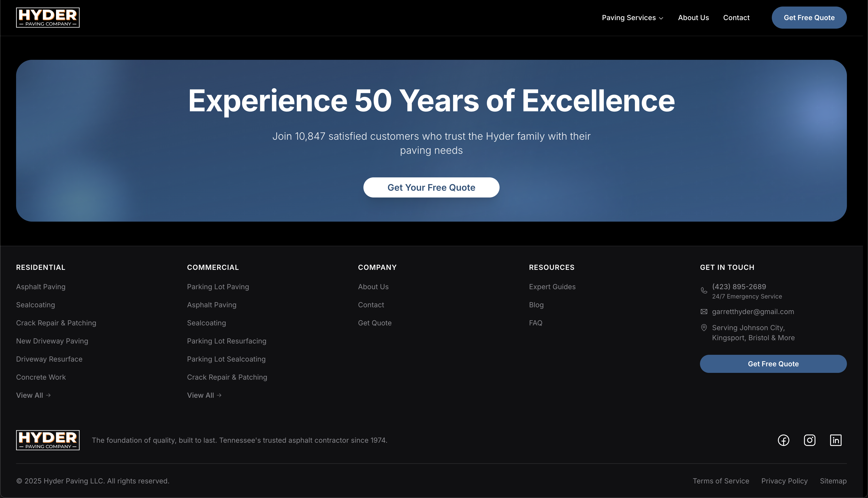Call the (423) 895-2689 phone link

pyautogui.click(x=739, y=287)
